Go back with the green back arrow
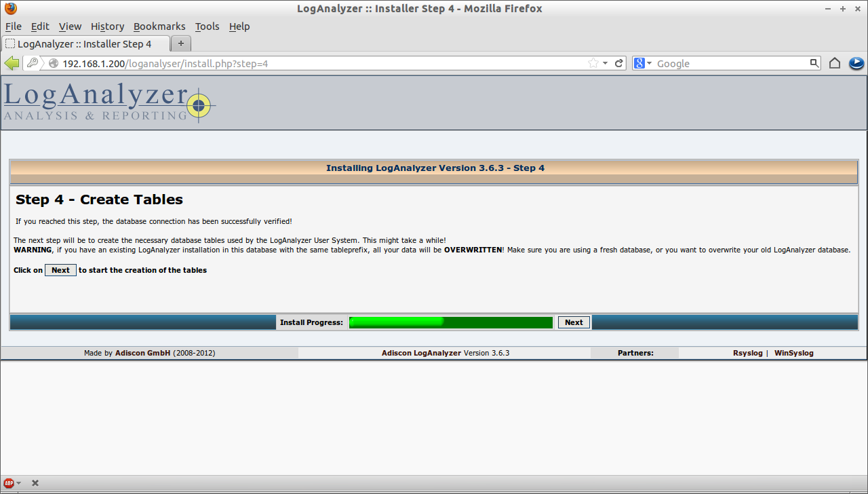Image resolution: width=868 pixels, height=494 pixels. [12, 63]
